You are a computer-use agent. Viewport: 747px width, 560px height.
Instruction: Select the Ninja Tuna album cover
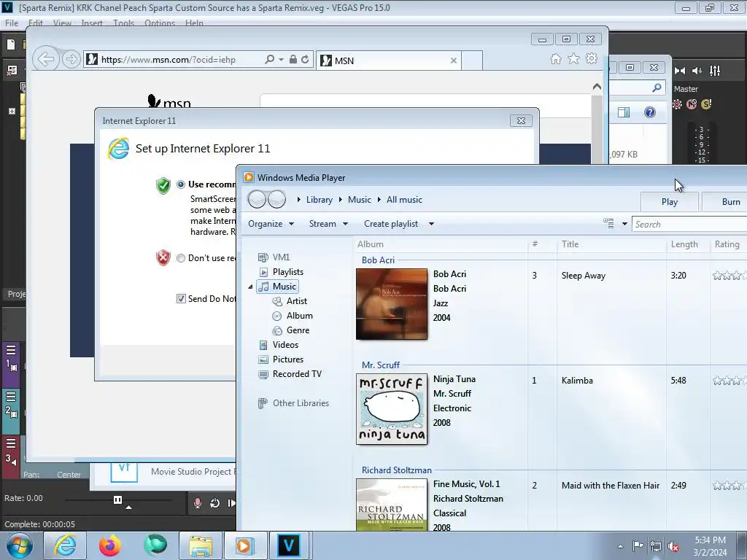(392, 409)
